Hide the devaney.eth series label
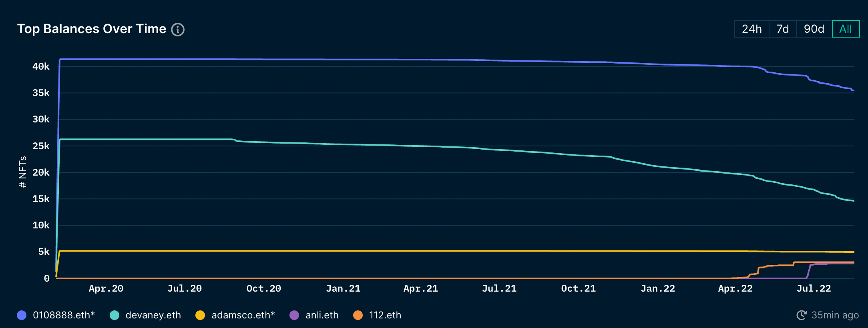The width and height of the screenshot is (868, 328). [153, 315]
